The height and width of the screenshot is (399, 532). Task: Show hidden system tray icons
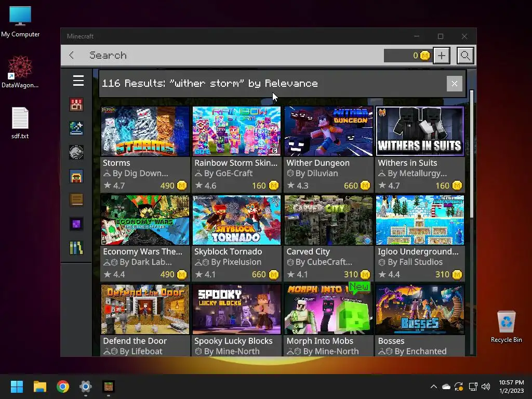pos(434,387)
